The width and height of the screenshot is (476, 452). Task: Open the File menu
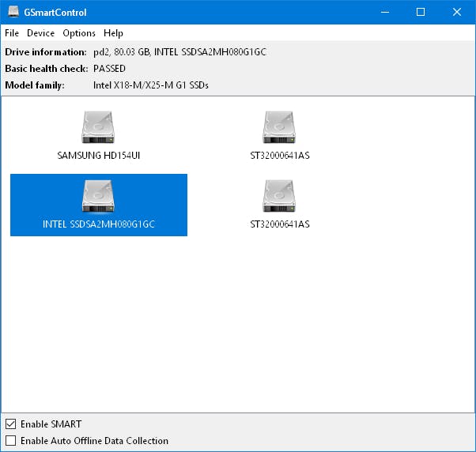click(12, 33)
